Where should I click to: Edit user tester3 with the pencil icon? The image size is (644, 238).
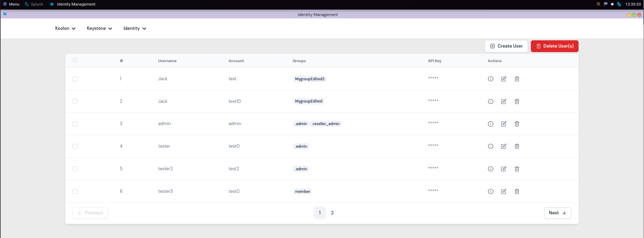503,191
